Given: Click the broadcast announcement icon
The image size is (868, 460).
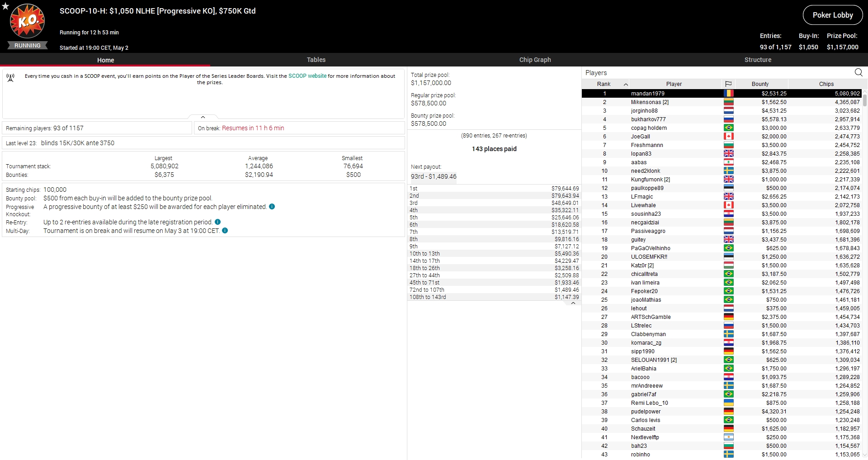Looking at the screenshot, I should (10, 78).
